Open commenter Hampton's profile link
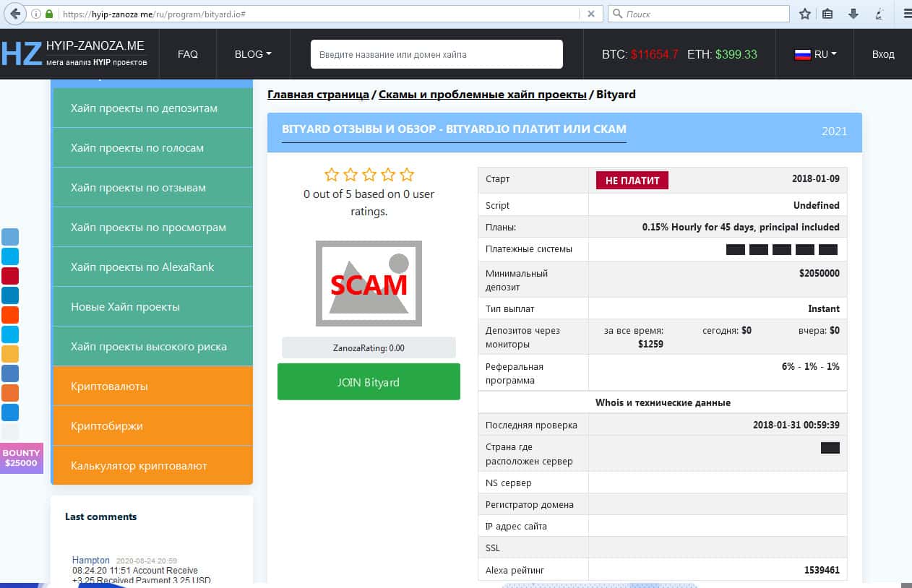912x588 pixels. pyautogui.click(x=91, y=560)
